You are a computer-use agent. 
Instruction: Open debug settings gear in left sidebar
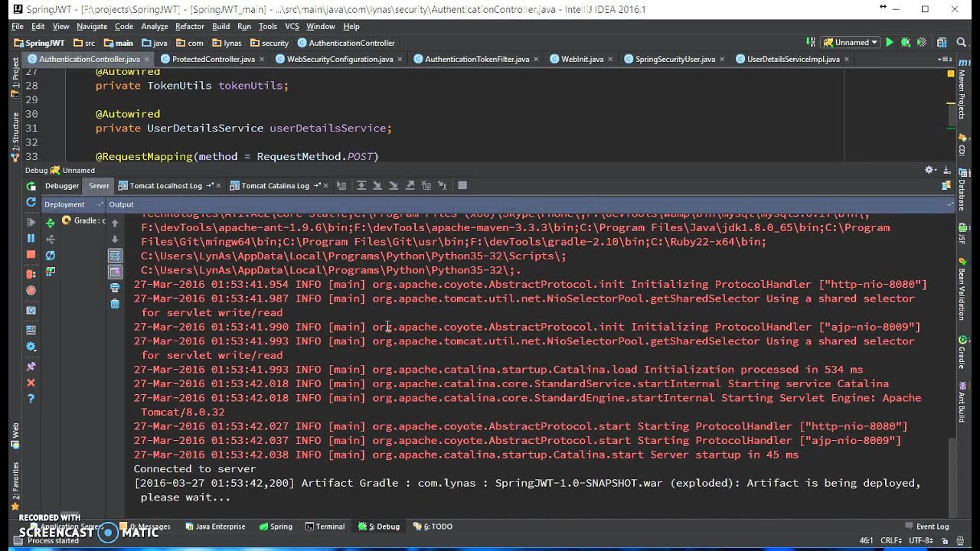(31, 347)
